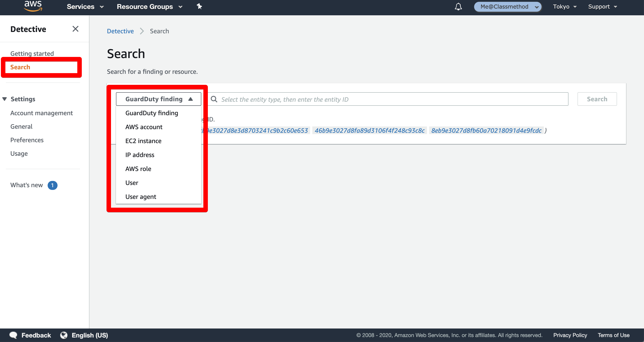Open Privacy Policy link
This screenshot has width=644, height=342.
tap(570, 335)
